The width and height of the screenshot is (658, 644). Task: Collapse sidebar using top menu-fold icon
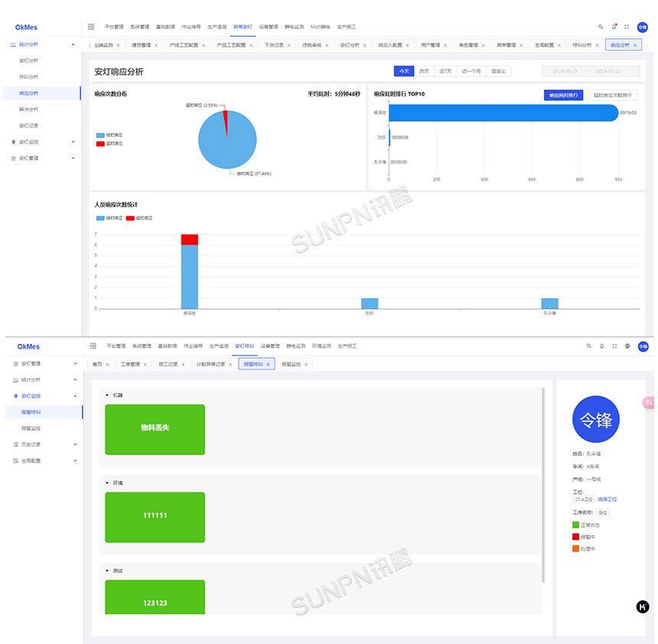(92, 26)
